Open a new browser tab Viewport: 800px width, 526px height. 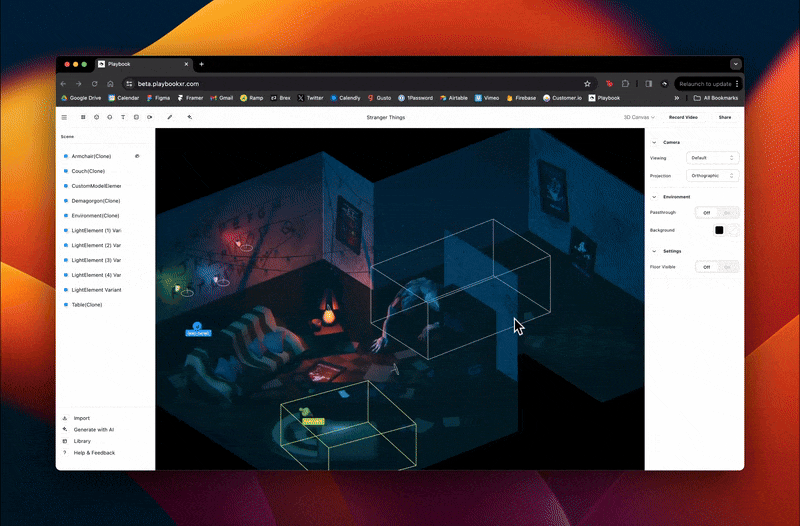point(202,64)
